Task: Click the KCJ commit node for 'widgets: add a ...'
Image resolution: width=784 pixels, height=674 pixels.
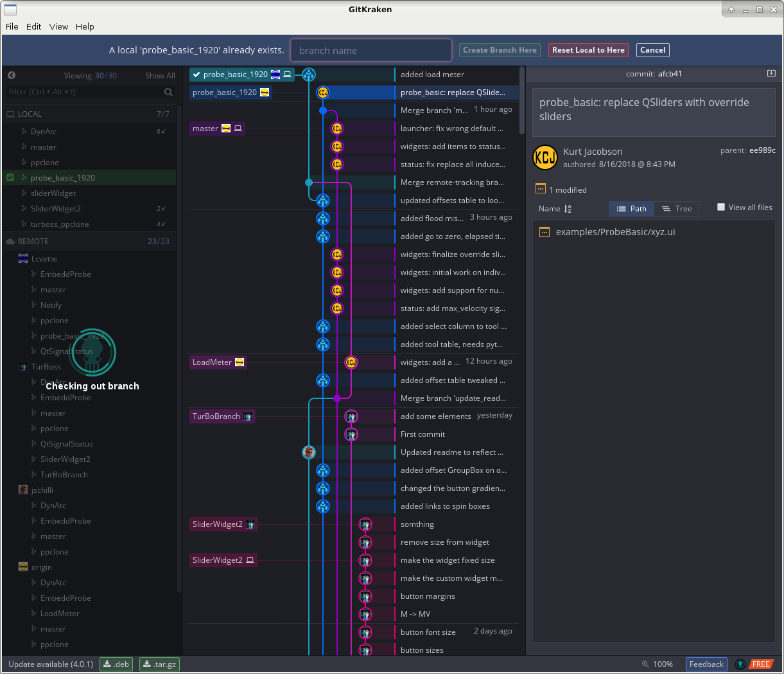Action: tap(351, 362)
